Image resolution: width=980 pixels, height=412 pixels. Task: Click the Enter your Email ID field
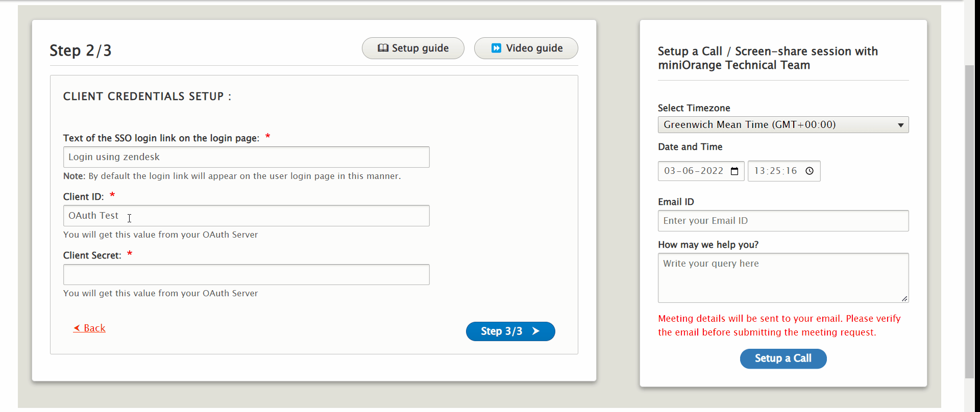coord(783,221)
